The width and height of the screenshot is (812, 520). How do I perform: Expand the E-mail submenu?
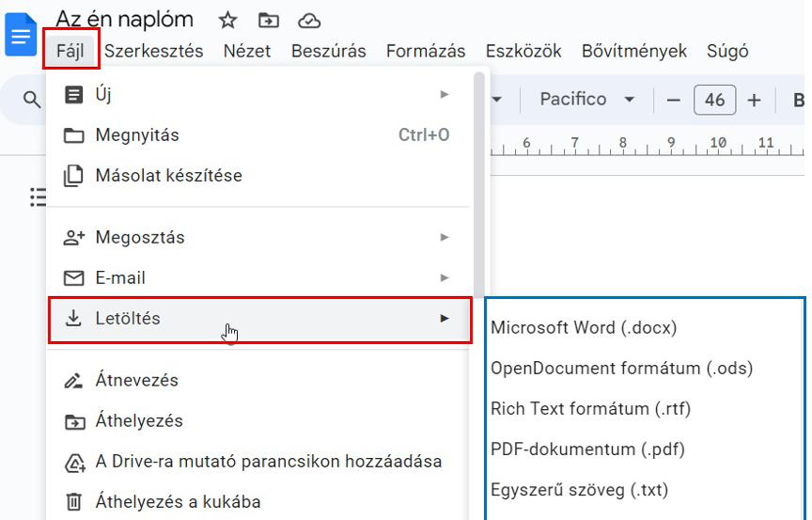pyautogui.click(x=259, y=277)
